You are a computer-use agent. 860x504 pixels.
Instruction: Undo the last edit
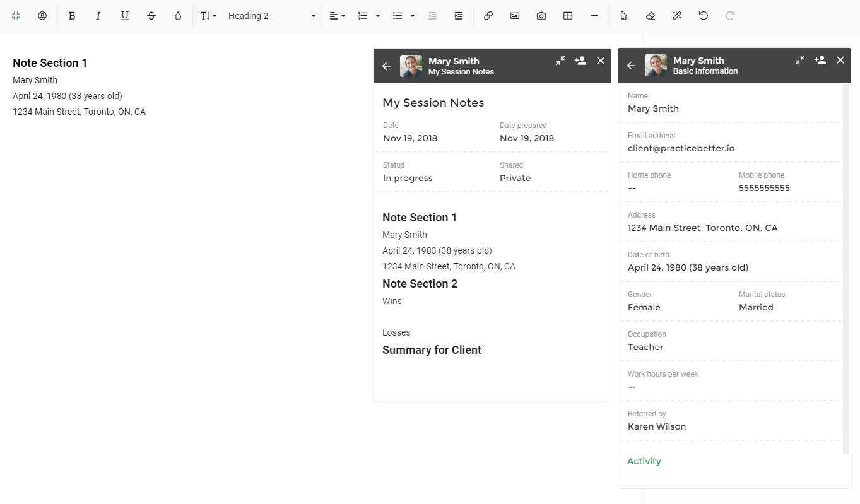[x=704, y=16]
